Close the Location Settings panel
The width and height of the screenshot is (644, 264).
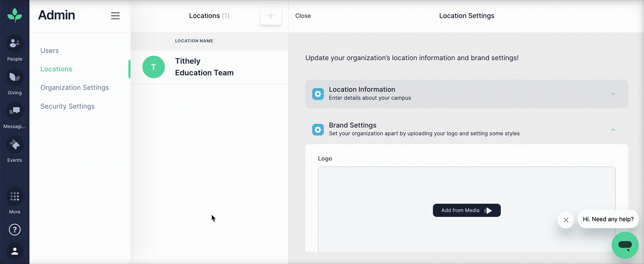pos(303,16)
